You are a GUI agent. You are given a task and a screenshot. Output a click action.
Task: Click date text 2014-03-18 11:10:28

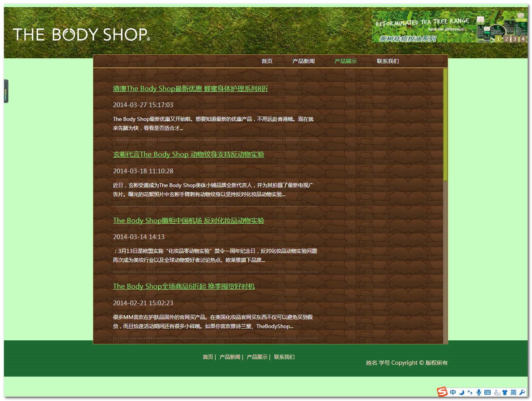[143, 171]
